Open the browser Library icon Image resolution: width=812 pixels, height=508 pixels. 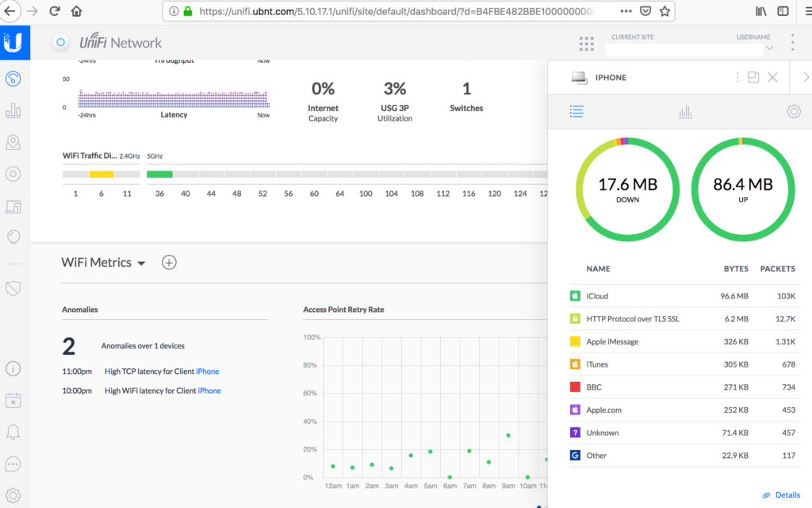[760, 11]
